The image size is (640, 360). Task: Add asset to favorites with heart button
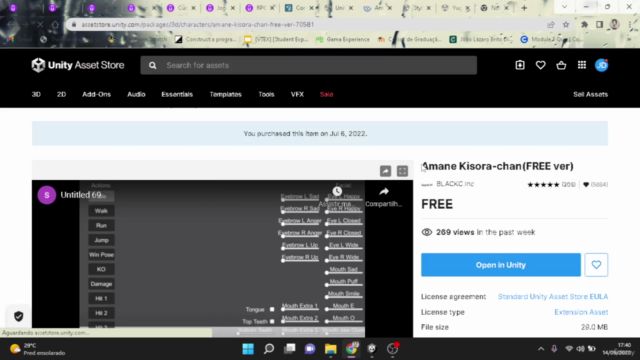point(596,265)
